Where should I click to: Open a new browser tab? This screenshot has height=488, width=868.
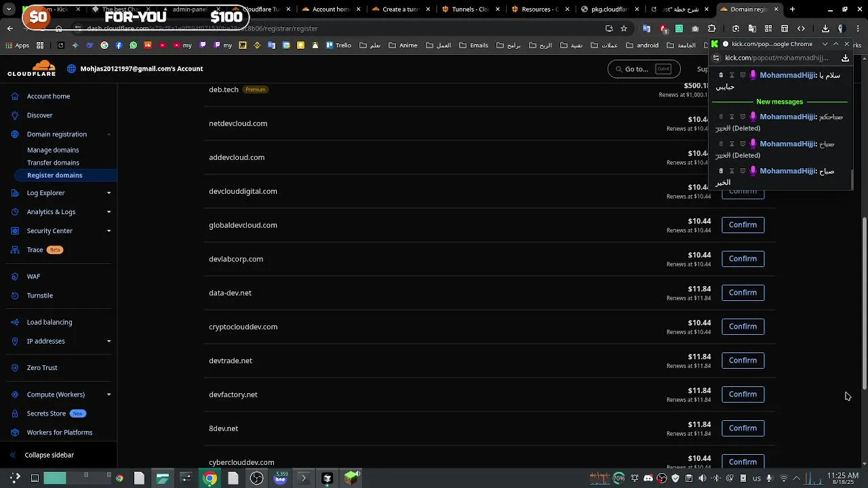792,9
